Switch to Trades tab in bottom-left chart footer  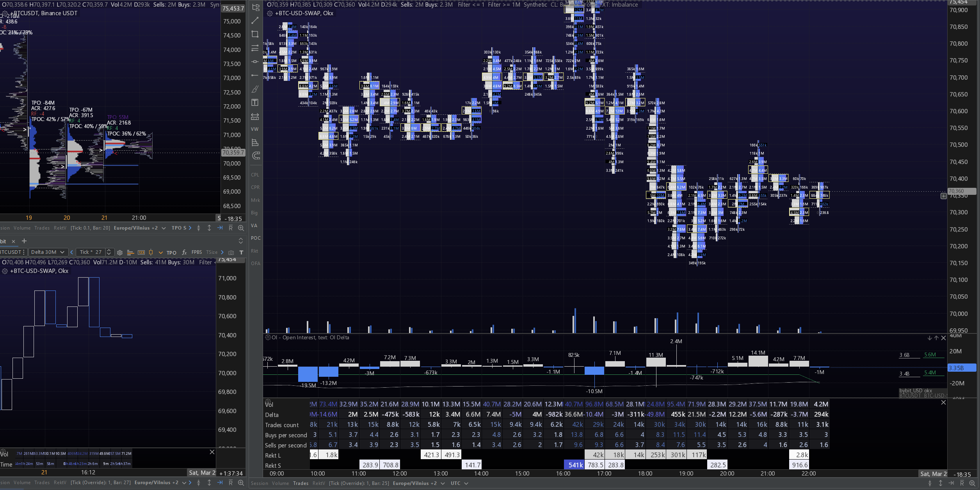(x=42, y=483)
